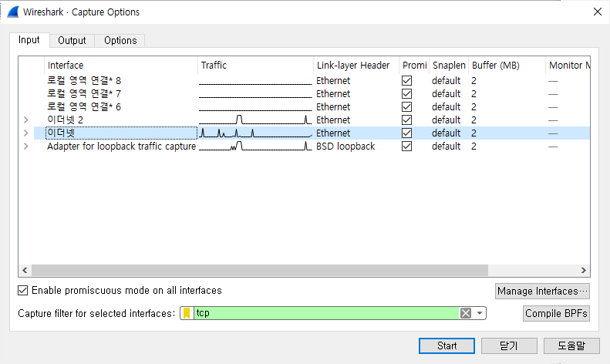
Task: Click the Buffer (MB) column header
Action: pos(507,66)
